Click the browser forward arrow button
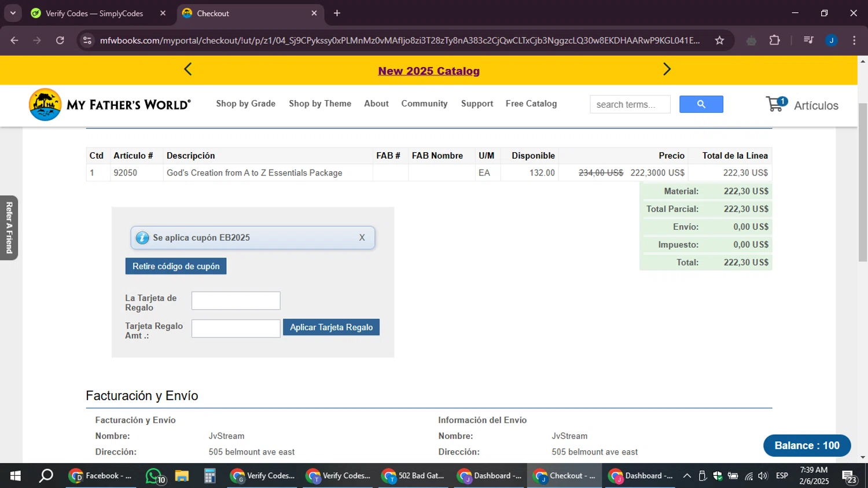This screenshot has height=488, width=868. coord(37,41)
